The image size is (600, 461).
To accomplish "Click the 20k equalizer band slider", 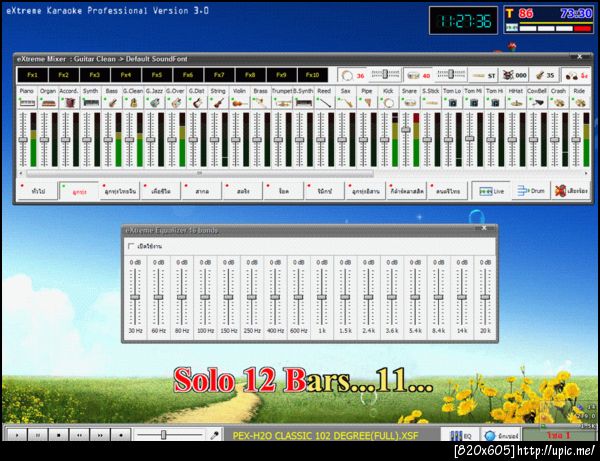I will pos(485,297).
